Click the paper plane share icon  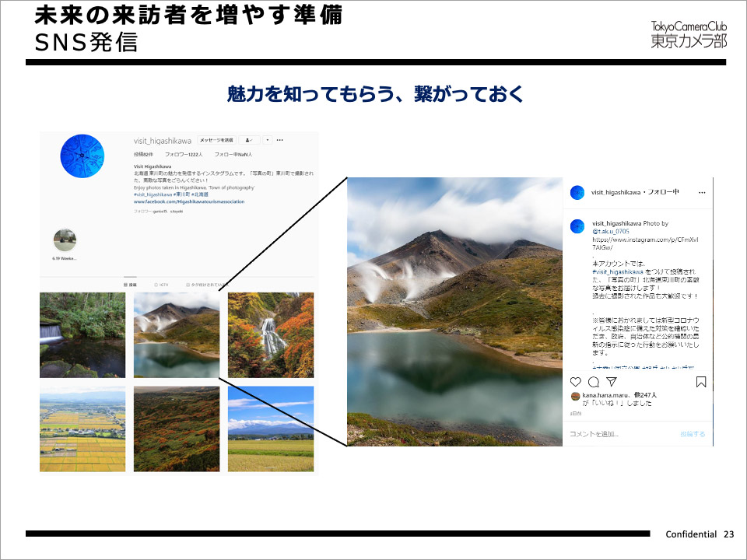(610, 382)
